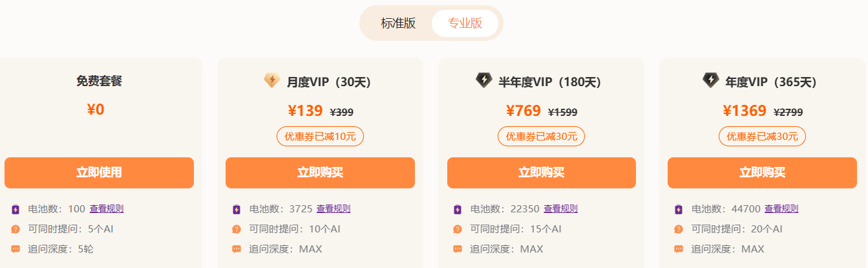Click the battery icon in the monthly VIP plan
The image size is (868, 268).
click(x=237, y=209)
